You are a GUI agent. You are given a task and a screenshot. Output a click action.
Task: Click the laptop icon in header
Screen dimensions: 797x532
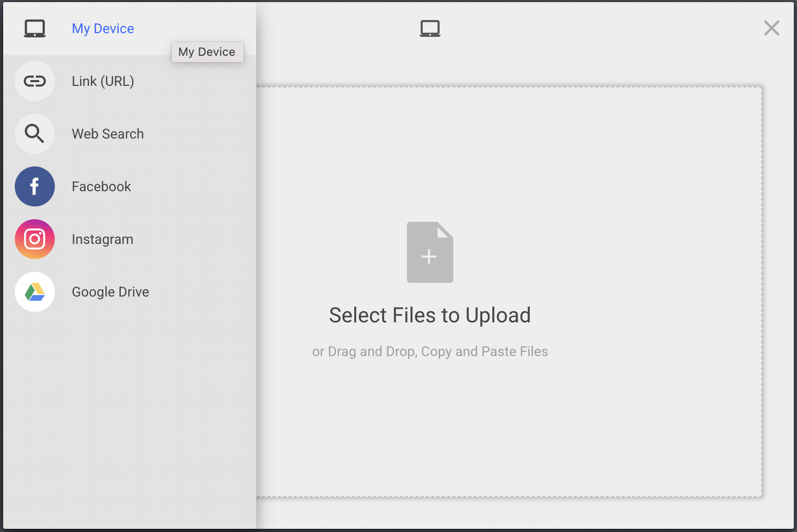430,28
